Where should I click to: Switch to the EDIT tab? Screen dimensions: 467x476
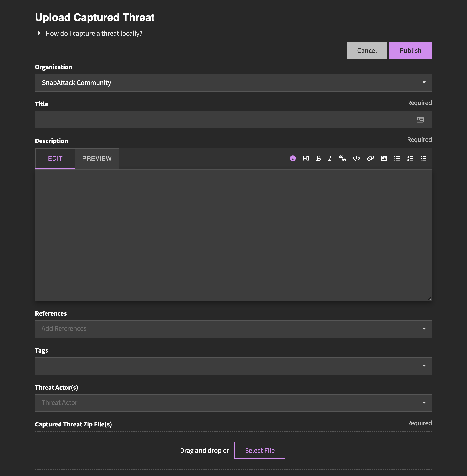(x=55, y=158)
